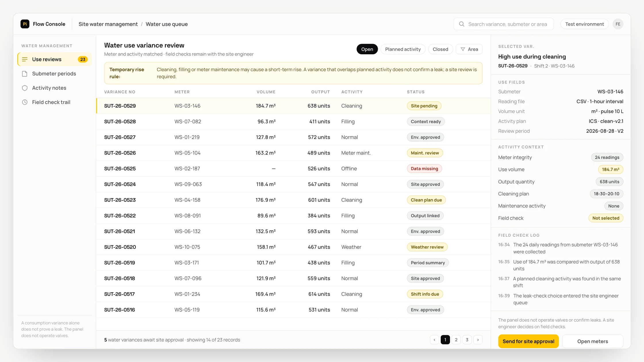Screen dimensions: 644x362
Task: Click the VOLUME column header
Action: [266, 92]
